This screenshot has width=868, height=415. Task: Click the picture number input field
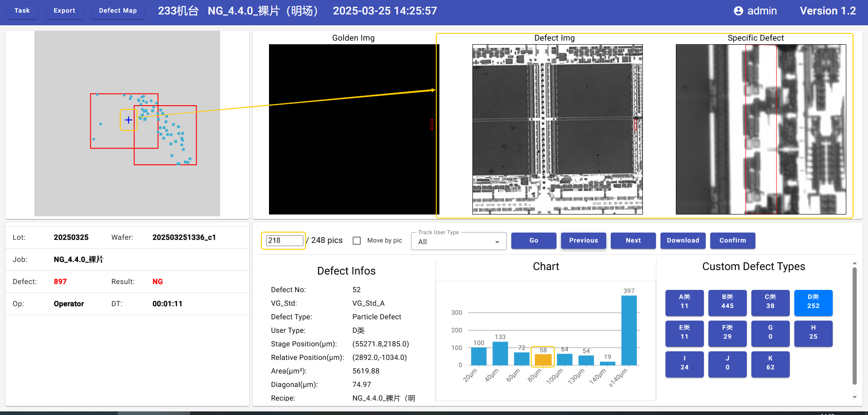[284, 241]
